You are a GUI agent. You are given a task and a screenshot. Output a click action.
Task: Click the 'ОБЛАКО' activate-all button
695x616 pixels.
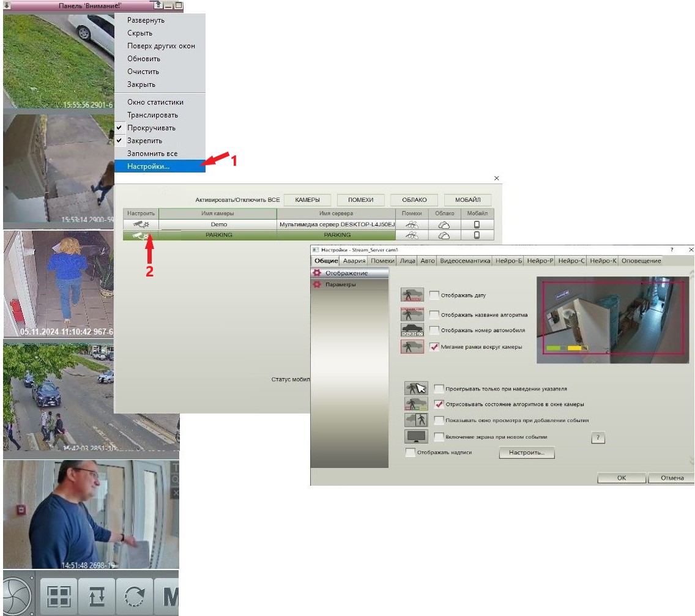point(414,200)
